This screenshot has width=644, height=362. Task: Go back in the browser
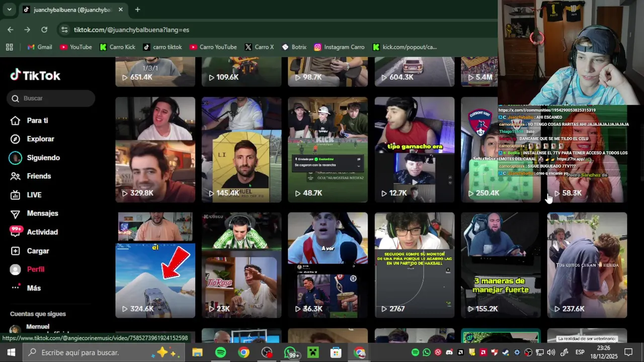11,30
